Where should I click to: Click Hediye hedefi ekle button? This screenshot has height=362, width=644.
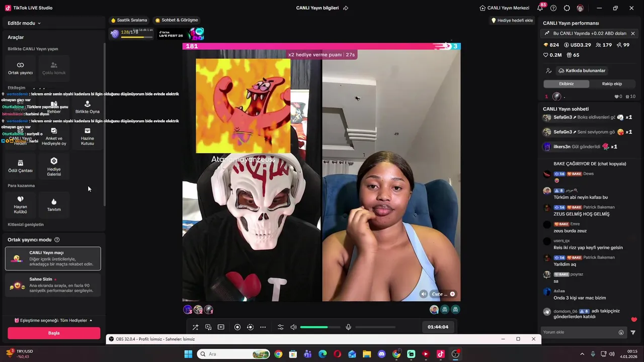click(x=512, y=21)
